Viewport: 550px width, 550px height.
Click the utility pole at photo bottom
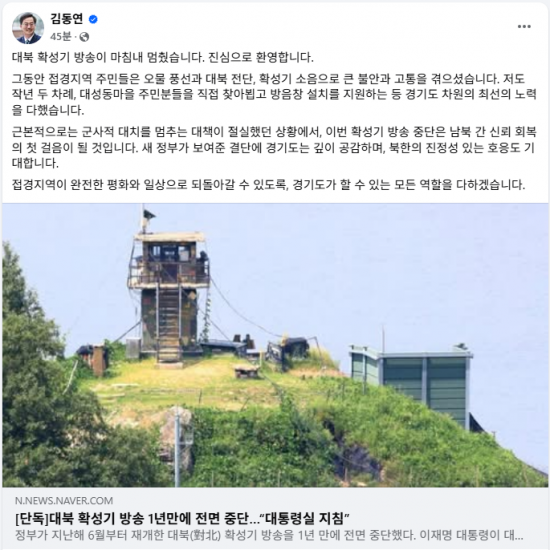pyautogui.click(x=178, y=446)
